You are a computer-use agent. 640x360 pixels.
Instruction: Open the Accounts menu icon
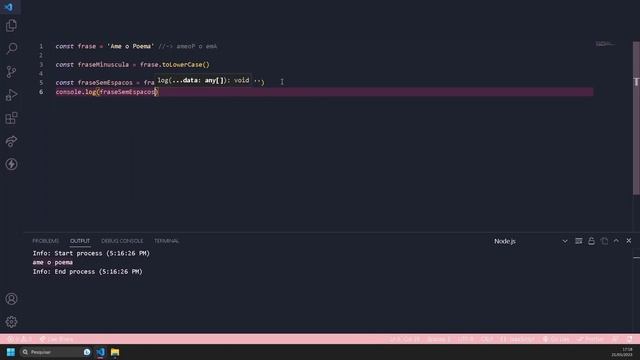(x=11, y=299)
